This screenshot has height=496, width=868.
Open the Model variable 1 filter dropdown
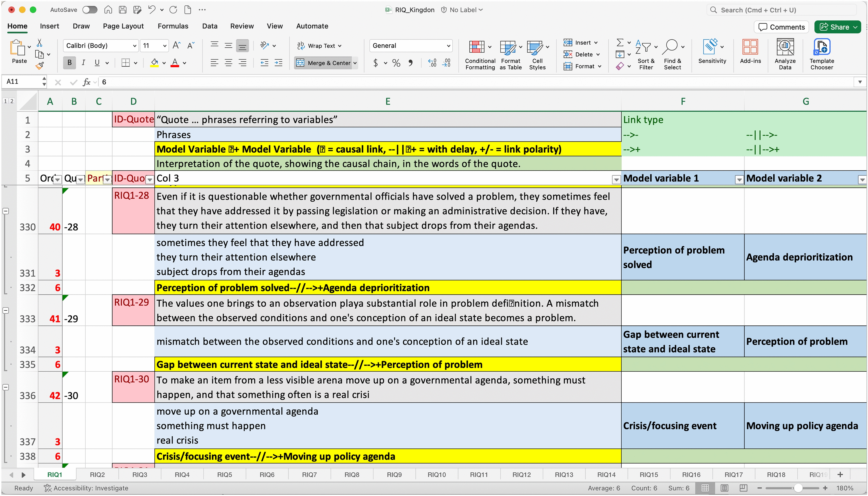tap(739, 180)
